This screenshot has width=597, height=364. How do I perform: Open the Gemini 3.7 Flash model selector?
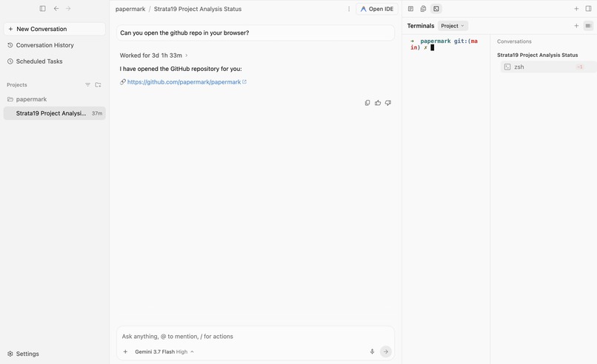(164, 352)
